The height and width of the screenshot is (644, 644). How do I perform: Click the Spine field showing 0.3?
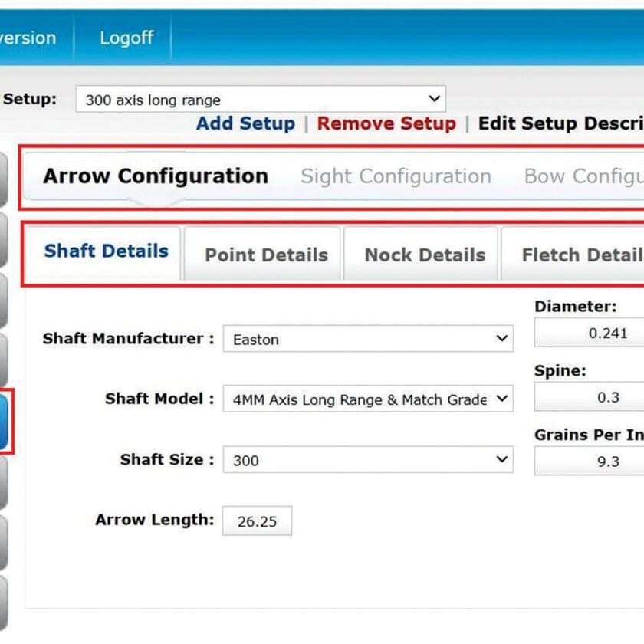pyautogui.click(x=590, y=397)
